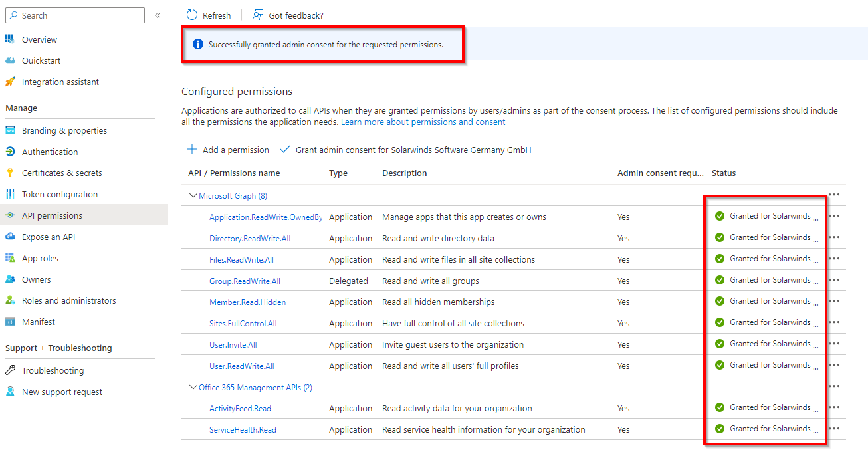
Task: Open the Authentication menu item
Action: point(50,152)
